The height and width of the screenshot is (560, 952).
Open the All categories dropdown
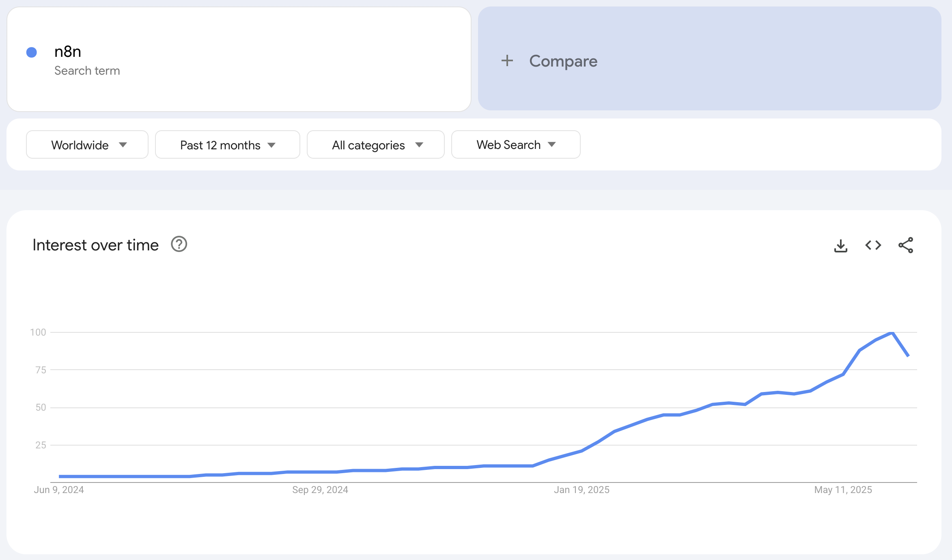(375, 145)
